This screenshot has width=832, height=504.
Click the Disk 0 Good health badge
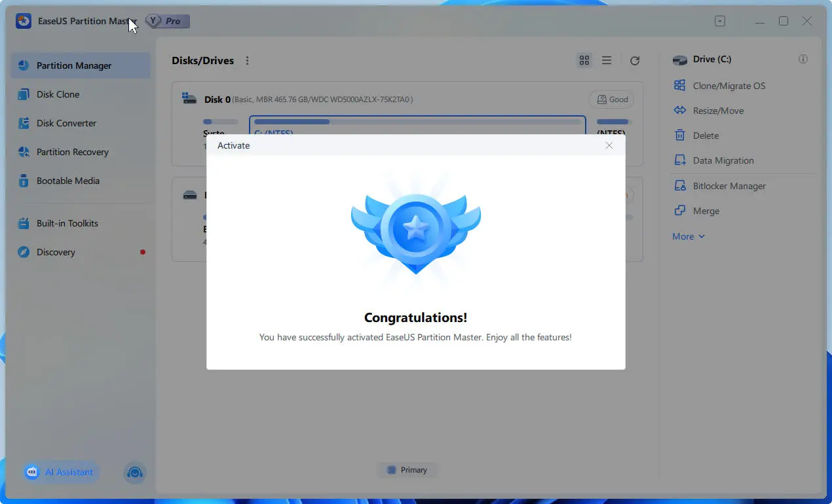point(611,99)
